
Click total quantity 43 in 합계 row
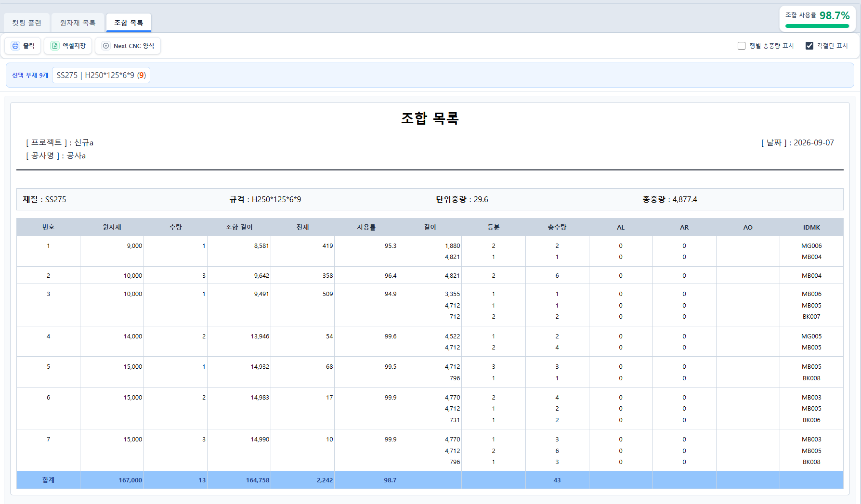point(557,480)
